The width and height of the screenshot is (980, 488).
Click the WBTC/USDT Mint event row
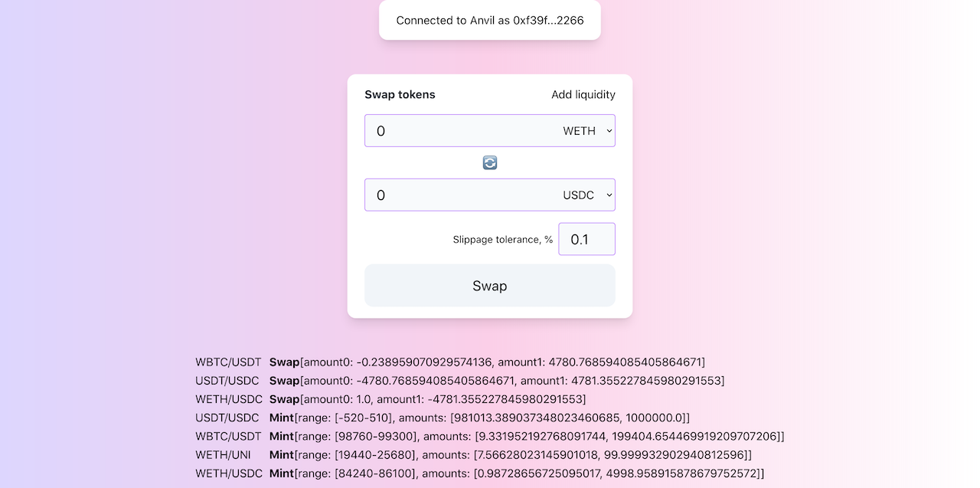(x=490, y=437)
